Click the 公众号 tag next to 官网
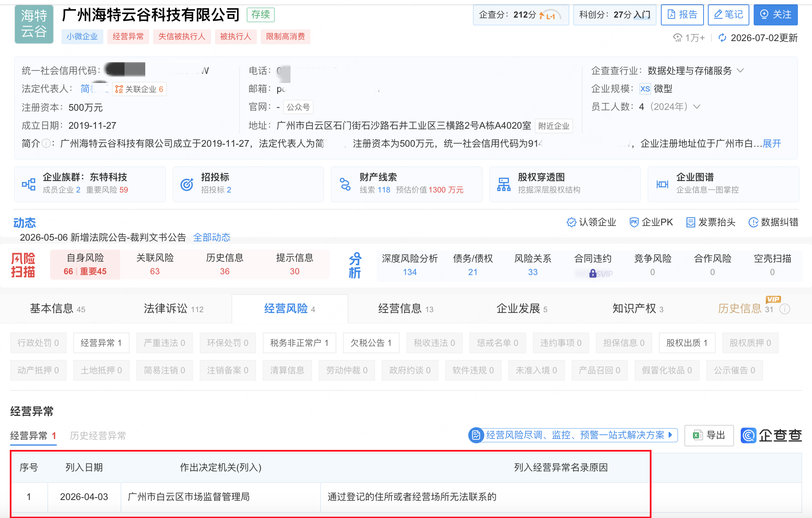This screenshot has width=812, height=518. [298, 107]
